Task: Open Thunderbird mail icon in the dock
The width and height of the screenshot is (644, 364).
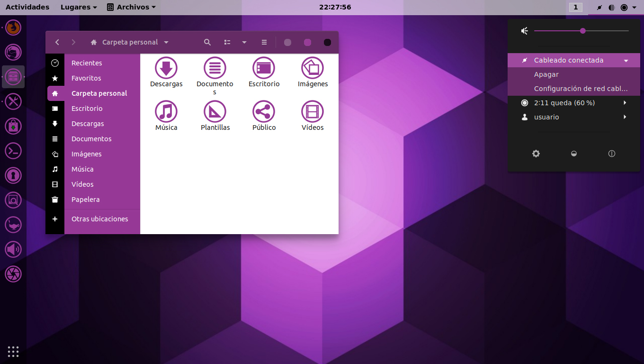Action: pyautogui.click(x=13, y=52)
